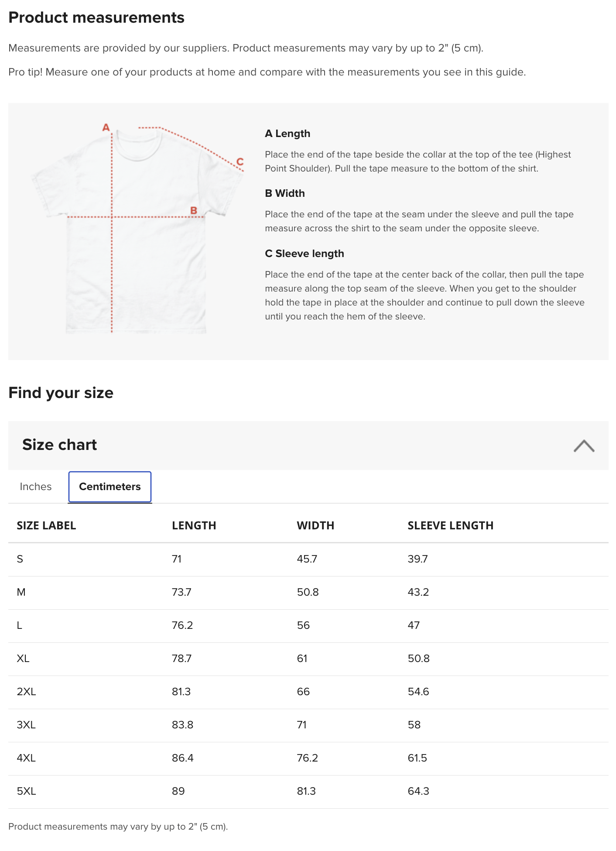Click the Product measurements title
The width and height of the screenshot is (616, 851).
click(96, 18)
